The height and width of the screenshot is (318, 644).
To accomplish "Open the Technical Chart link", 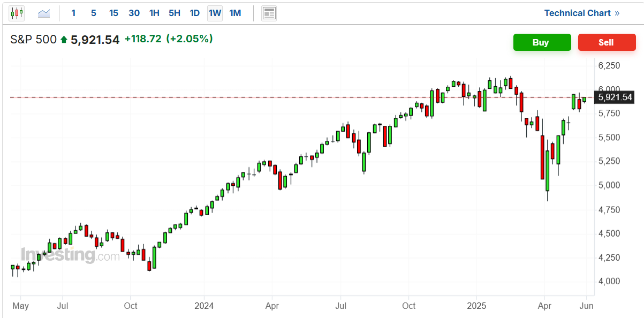I will click(582, 13).
